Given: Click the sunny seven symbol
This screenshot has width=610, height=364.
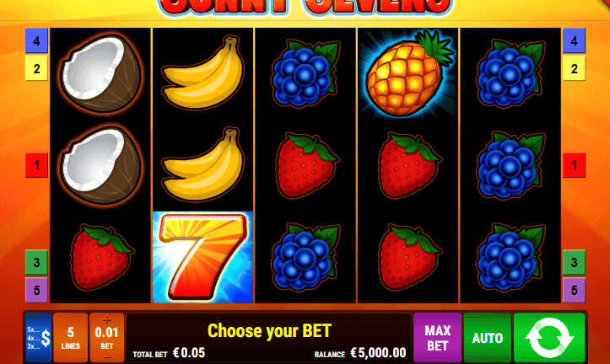Looking at the screenshot, I should pos(203,257).
